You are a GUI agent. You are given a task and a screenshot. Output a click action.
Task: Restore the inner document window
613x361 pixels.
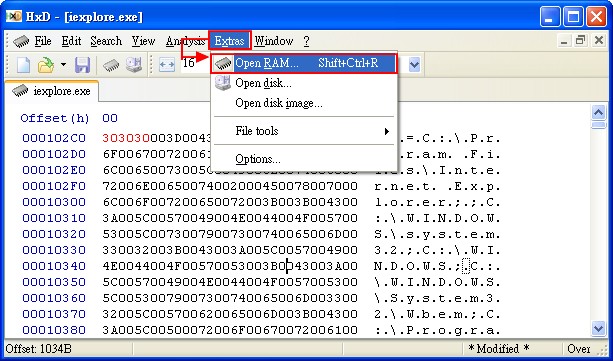[581, 40]
